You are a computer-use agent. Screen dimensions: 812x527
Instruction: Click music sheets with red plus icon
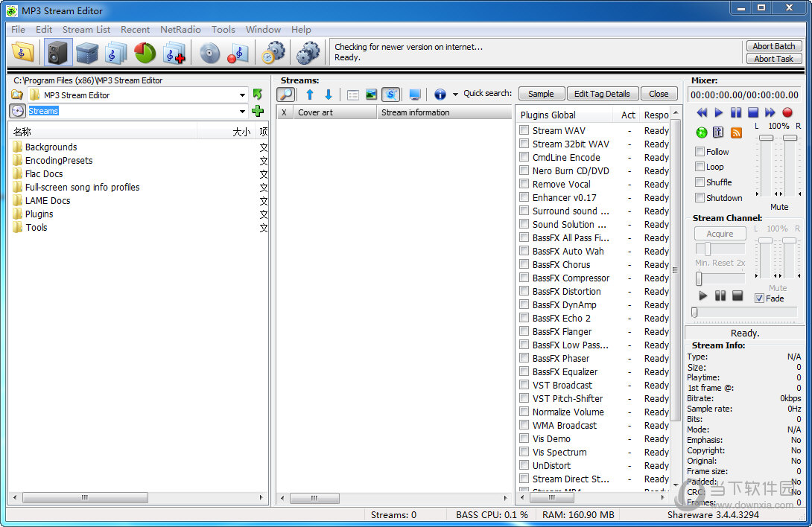pyautogui.click(x=174, y=52)
